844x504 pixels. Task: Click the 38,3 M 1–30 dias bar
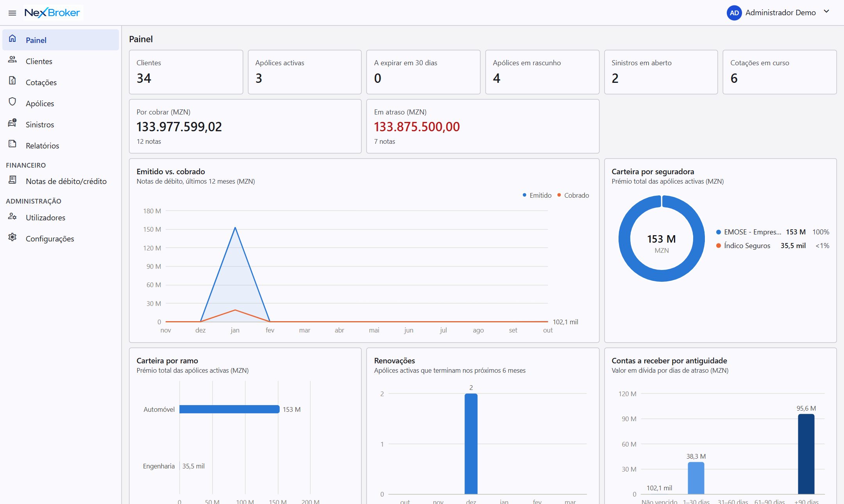pyautogui.click(x=696, y=478)
